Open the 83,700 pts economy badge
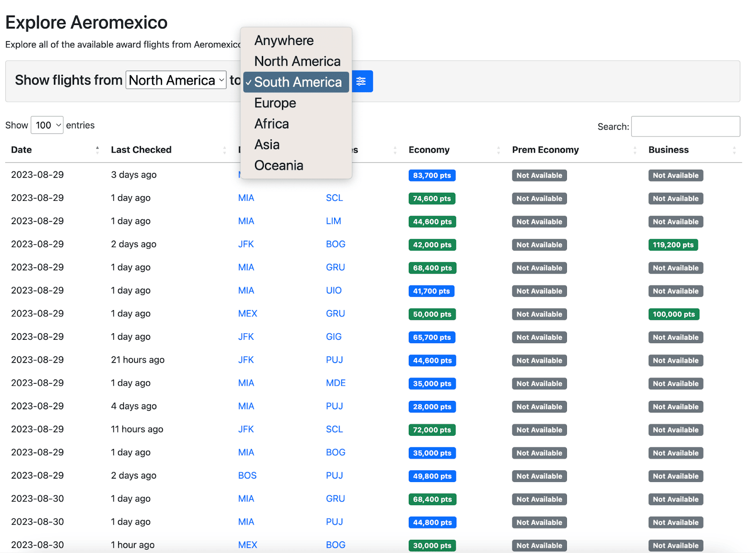756x553 pixels. [432, 175]
